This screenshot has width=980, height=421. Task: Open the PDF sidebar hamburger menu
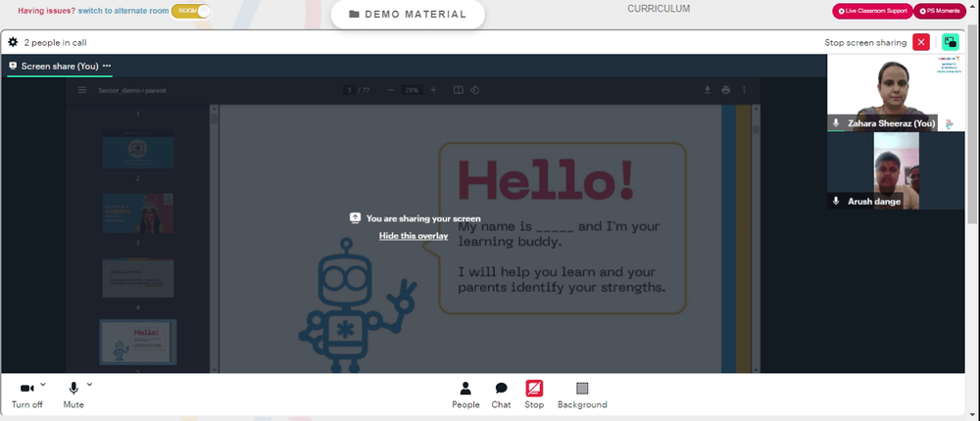point(82,90)
